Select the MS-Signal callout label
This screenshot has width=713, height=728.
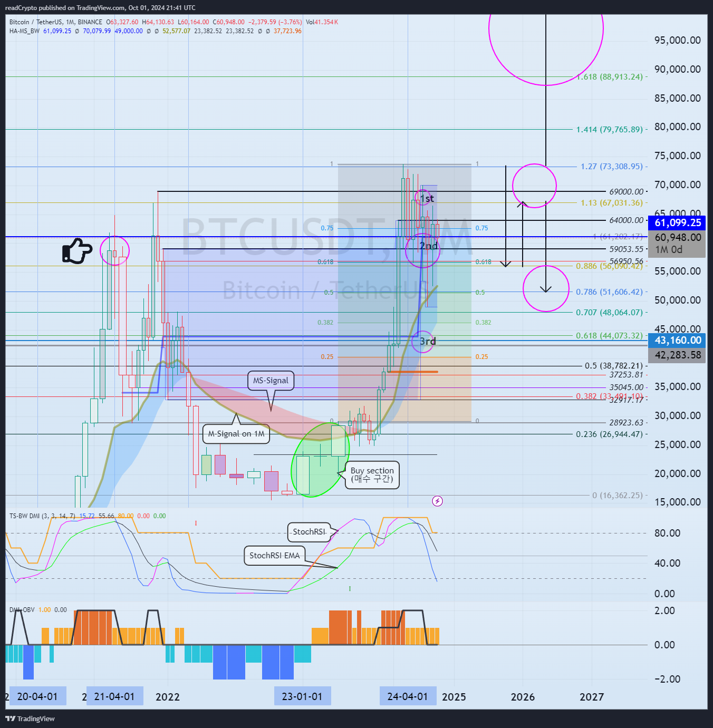pyautogui.click(x=271, y=381)
